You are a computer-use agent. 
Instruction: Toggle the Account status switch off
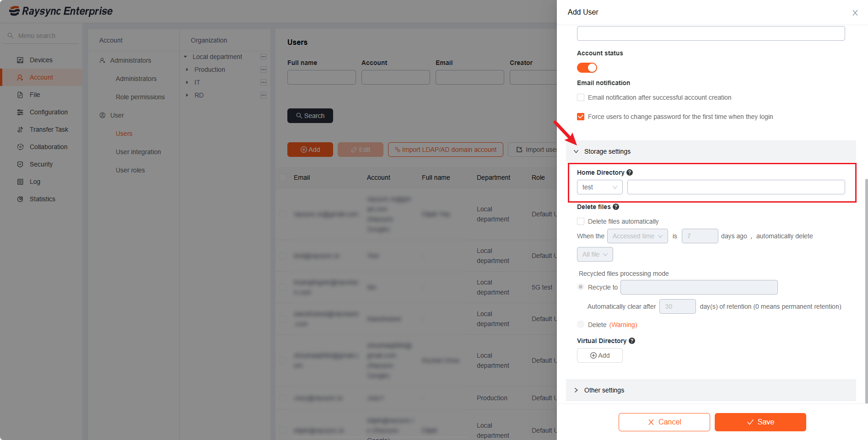pos(587,68)
